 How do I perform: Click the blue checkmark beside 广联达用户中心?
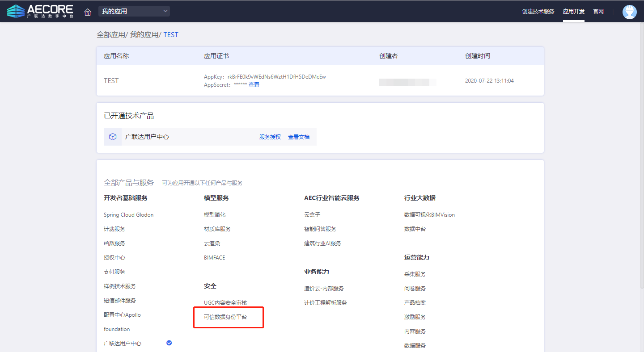169,343
